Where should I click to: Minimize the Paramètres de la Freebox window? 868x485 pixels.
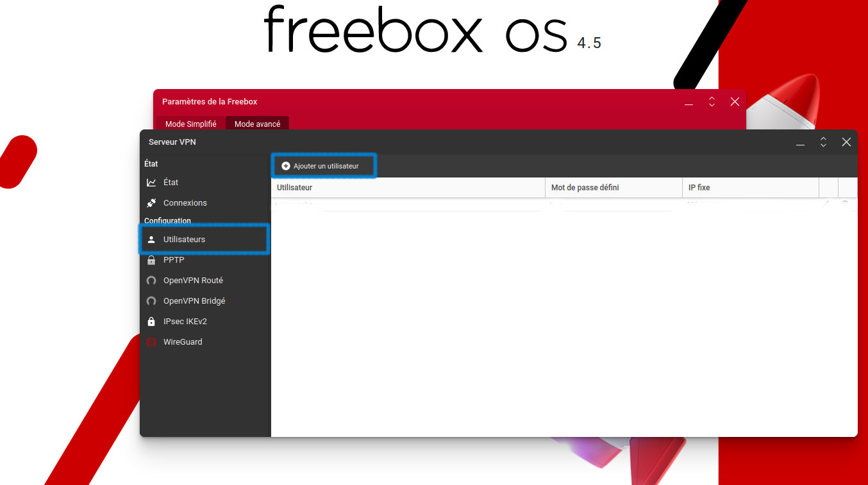coord(689,102)
